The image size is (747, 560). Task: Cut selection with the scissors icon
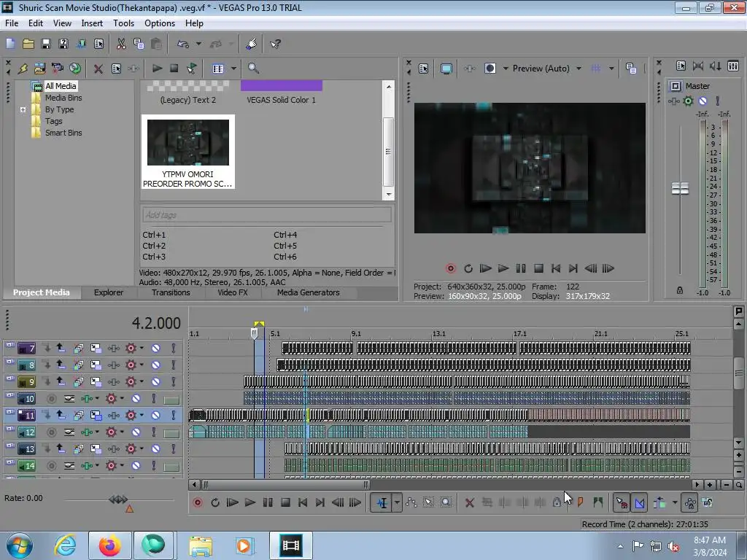[x=121, y=44]
